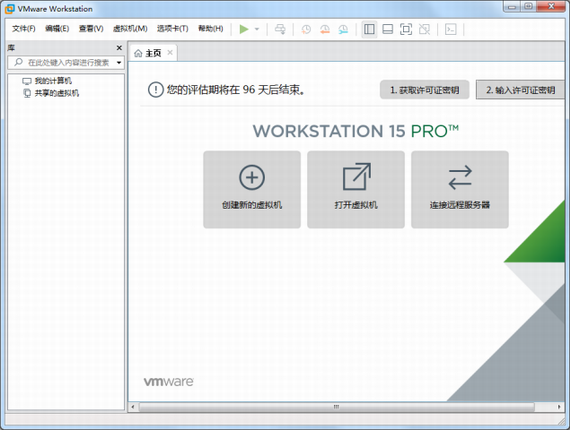Expand the library search dropdown arrow
Image resolution: width=570 pixels, height=430 pixels.
click(119, 63)
